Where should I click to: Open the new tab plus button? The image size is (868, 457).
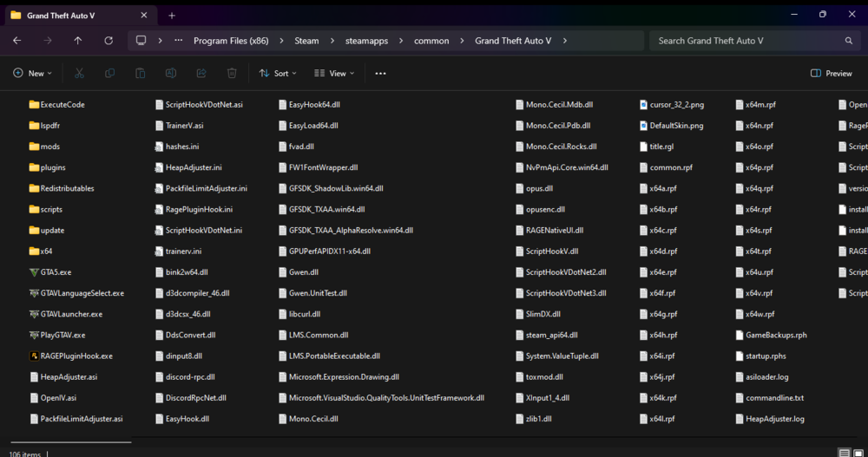[172, 15]
